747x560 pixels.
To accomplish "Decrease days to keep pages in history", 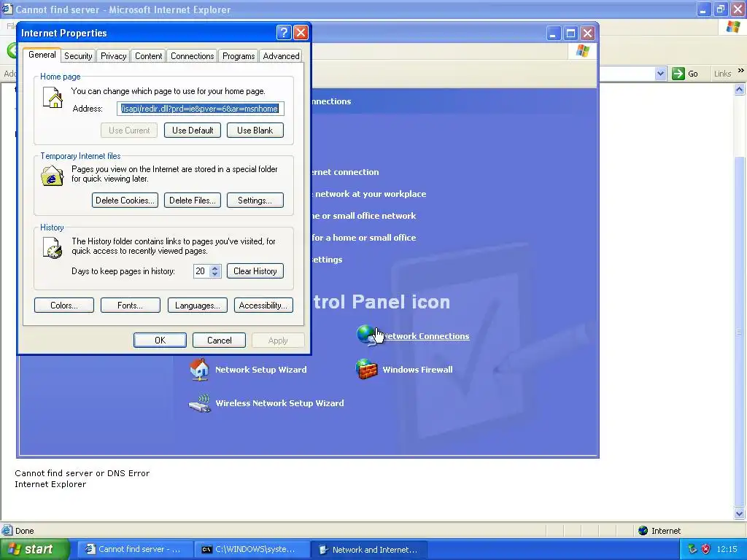I will coord(215,274).
